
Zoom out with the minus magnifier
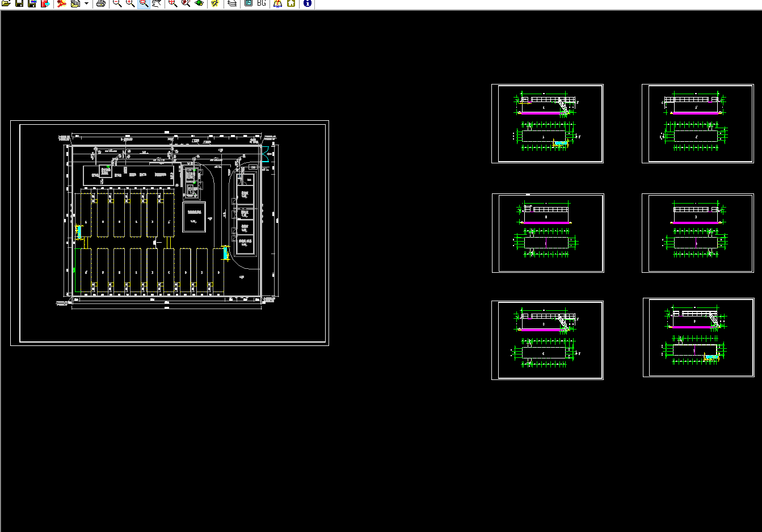point(117,3)
